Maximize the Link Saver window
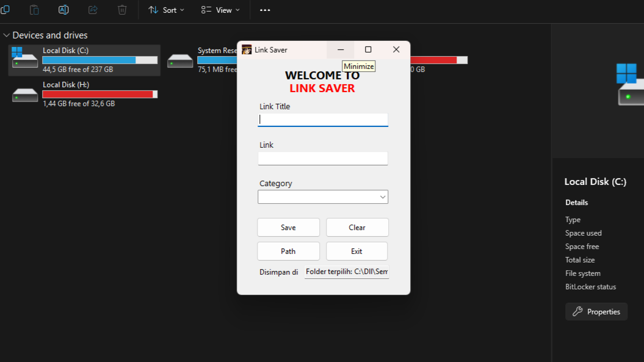This screenshot has width=644, height=362. coord(368,50)
